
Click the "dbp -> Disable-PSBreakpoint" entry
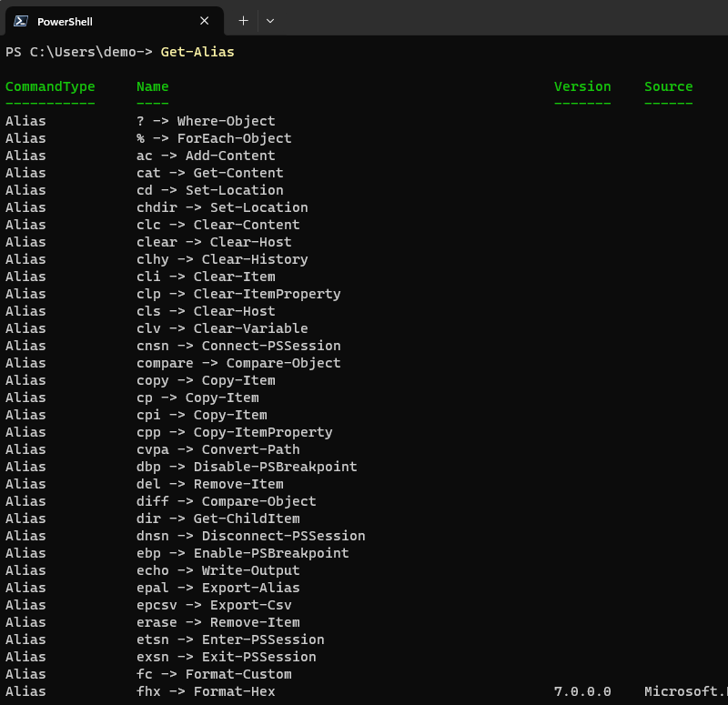(x=247, y=467)
